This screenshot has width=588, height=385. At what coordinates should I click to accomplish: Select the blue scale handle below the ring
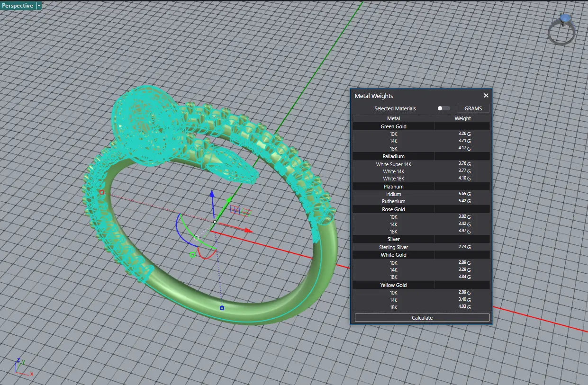pos(222,308)
